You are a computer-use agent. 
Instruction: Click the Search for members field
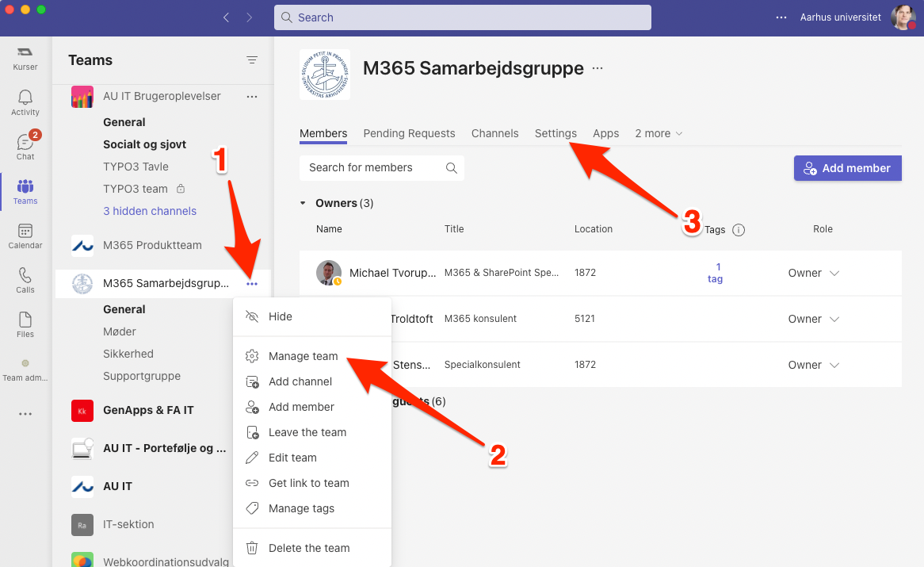click(x=382, y=168)
